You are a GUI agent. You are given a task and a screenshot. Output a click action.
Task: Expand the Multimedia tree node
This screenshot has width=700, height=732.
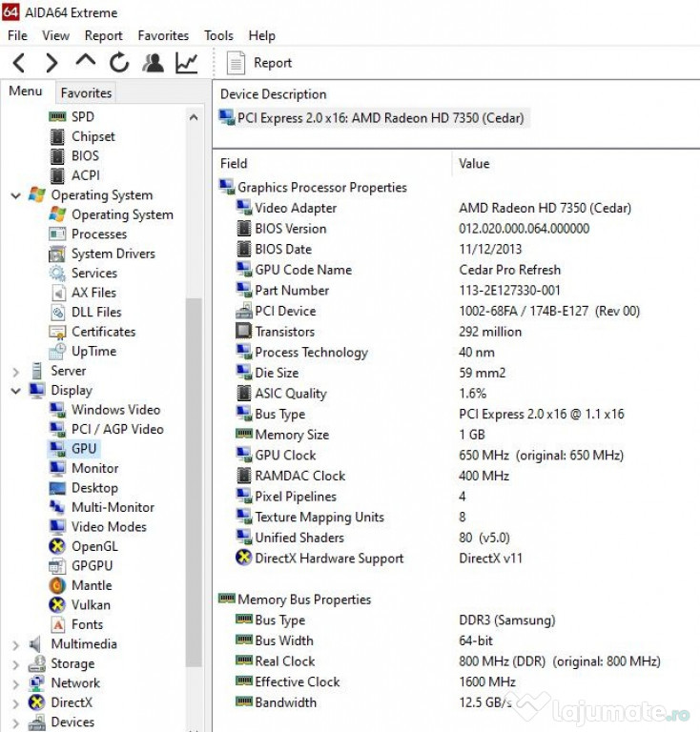click(x=16, y=644)
